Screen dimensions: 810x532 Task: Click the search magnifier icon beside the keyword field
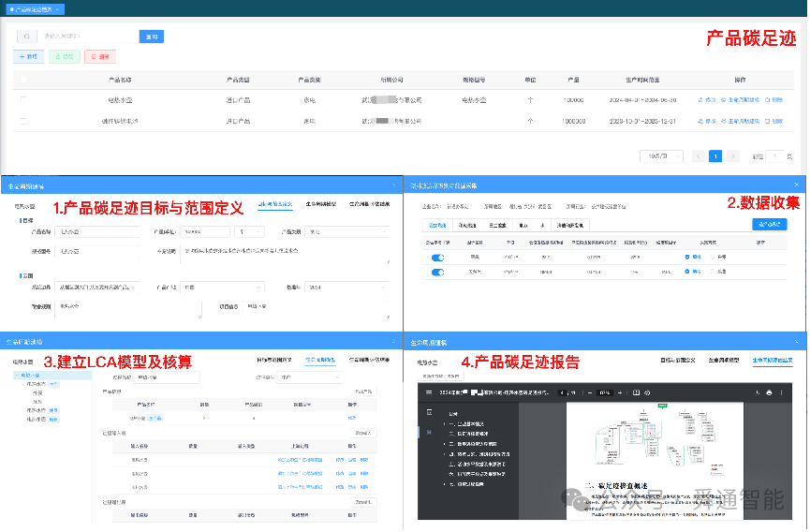point(27,37)
